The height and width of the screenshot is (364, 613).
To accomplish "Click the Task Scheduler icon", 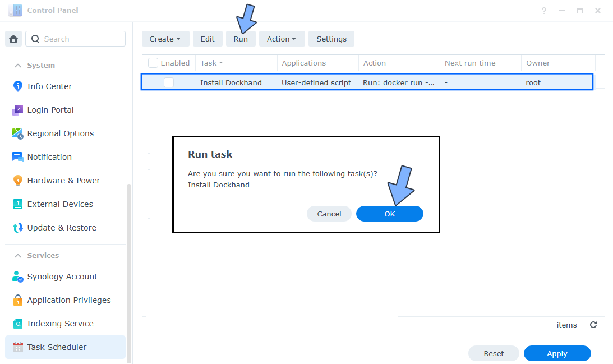I will 17,347.
